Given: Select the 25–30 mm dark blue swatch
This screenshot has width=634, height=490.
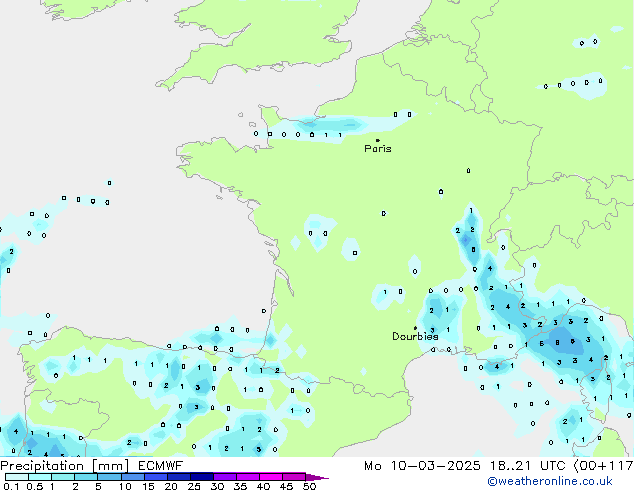Looking at the screenshot, I should 201,477.
